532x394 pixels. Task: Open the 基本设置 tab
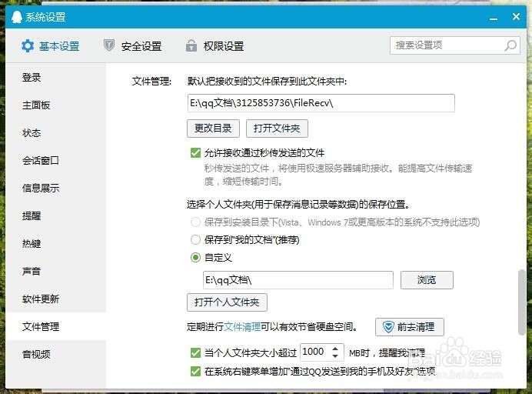[x=51, y=46]
